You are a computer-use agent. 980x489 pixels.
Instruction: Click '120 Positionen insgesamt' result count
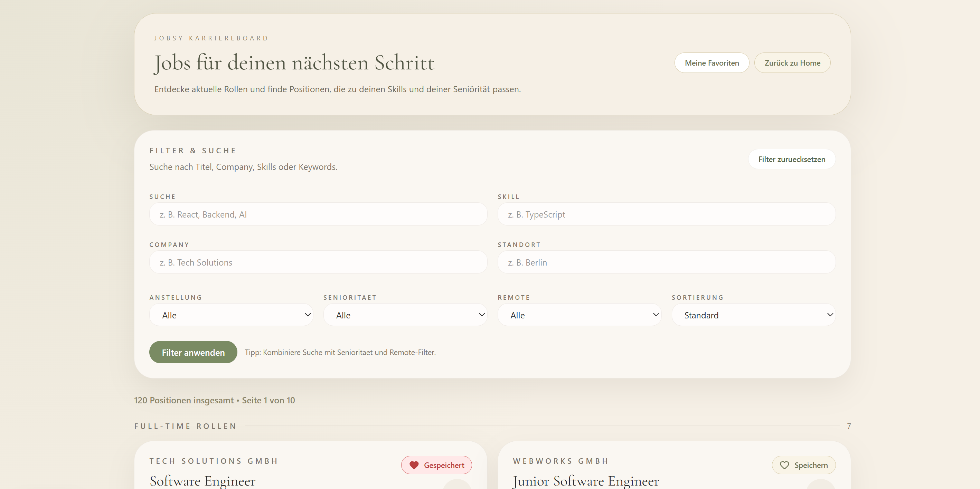pos(184,400)
